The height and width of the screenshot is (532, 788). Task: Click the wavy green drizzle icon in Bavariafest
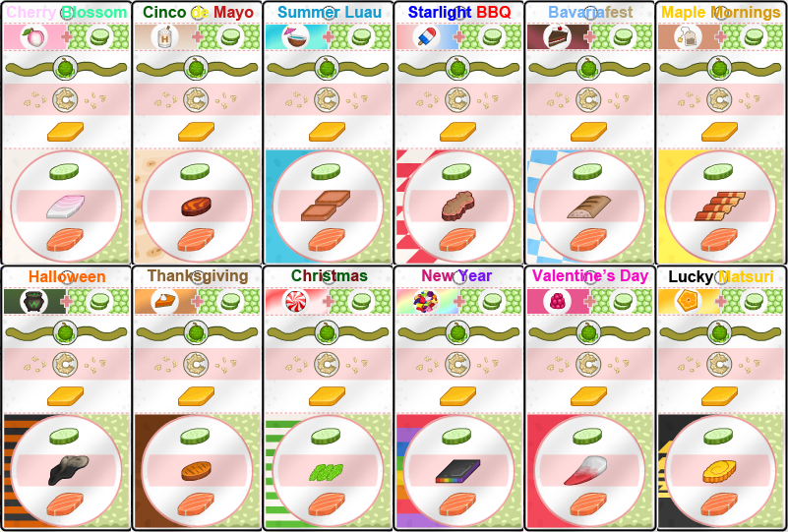588,68
